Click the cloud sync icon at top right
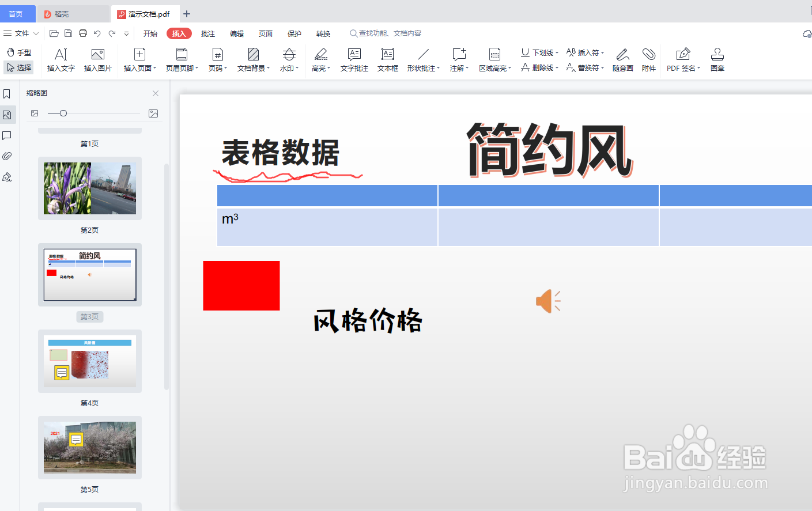Image resolution: width=812 pixels, height=511 pixels. click(x=807, y=34)
